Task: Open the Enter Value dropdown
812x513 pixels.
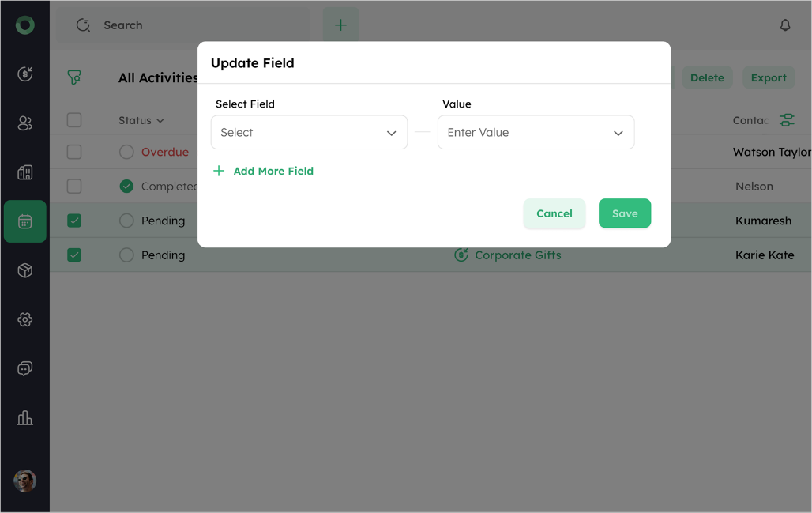Action: pyautogui.click(x=536, y=133)
